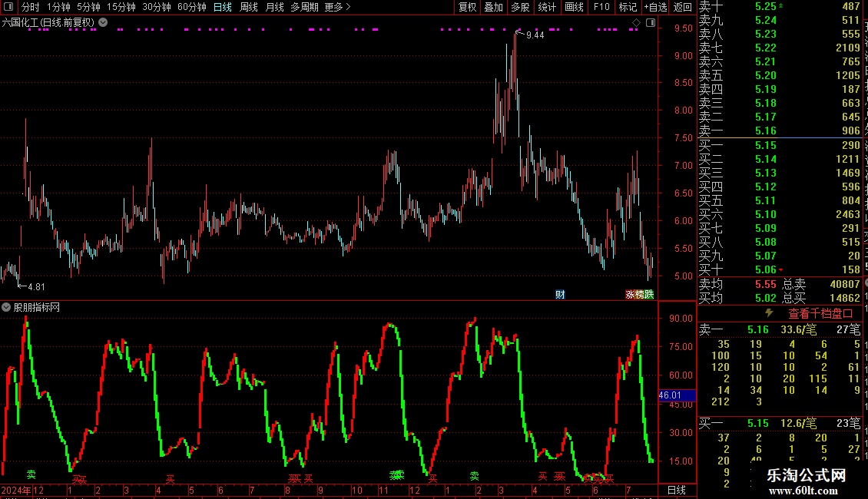Screen dimensions: 868x499
Task: Click the 日线 label at the bottom right
Action: [677, 490]
